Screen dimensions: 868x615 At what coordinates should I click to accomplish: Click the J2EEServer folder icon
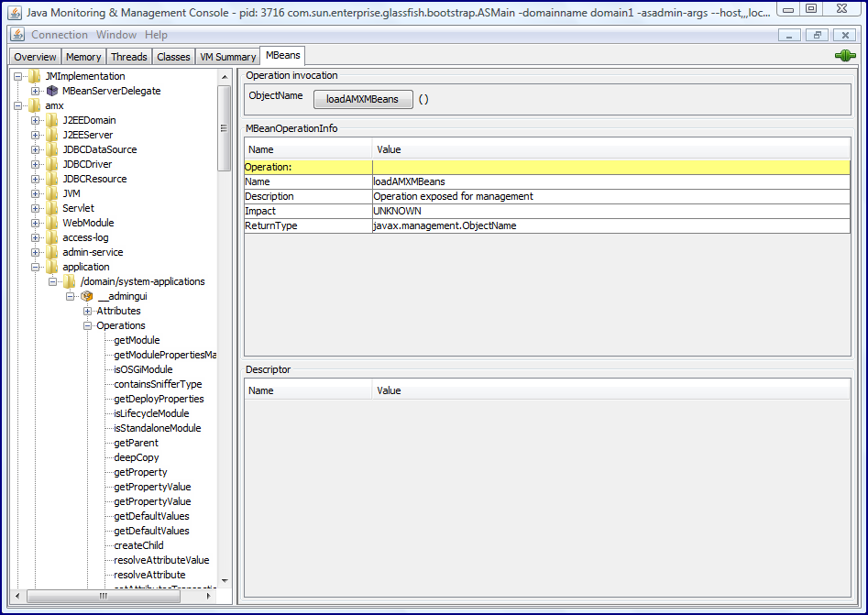(x=52, y=135)
